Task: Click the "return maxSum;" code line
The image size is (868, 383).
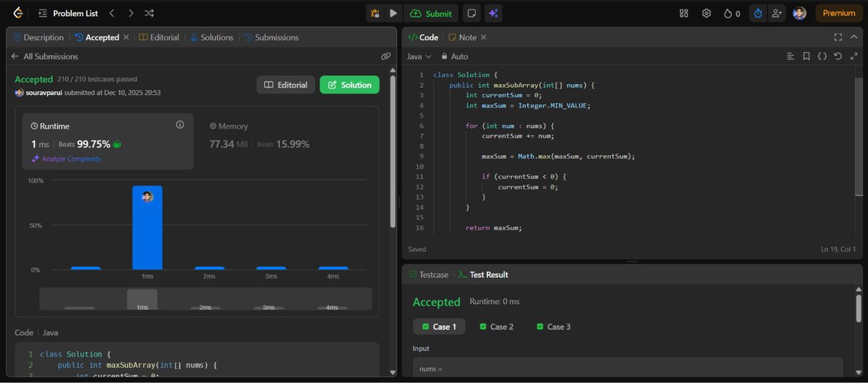Action: [494, 227]
